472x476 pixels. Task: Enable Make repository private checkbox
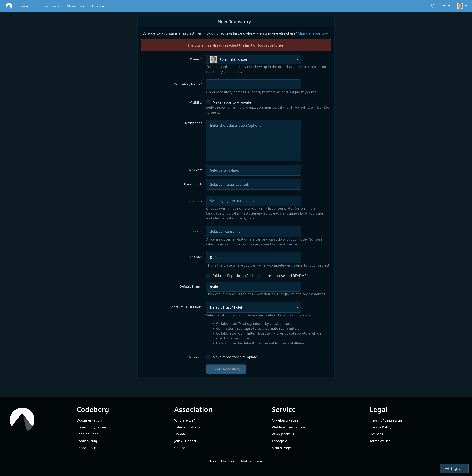pos(208,102)
